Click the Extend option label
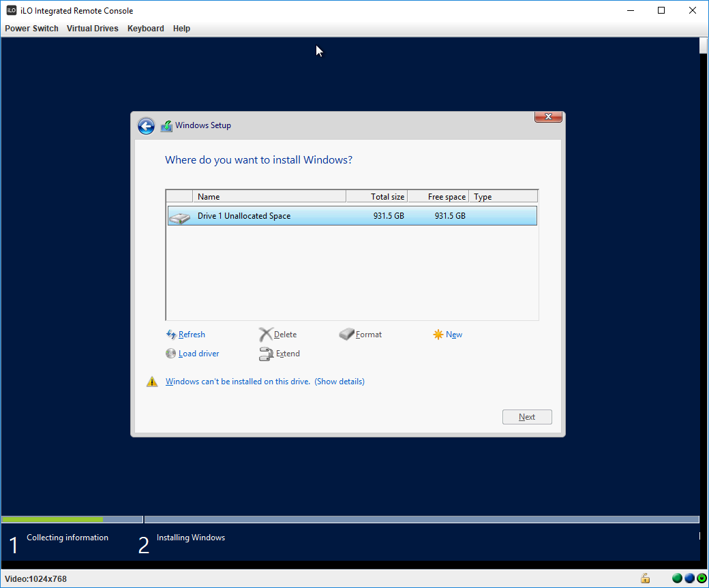 click(288, 354)
